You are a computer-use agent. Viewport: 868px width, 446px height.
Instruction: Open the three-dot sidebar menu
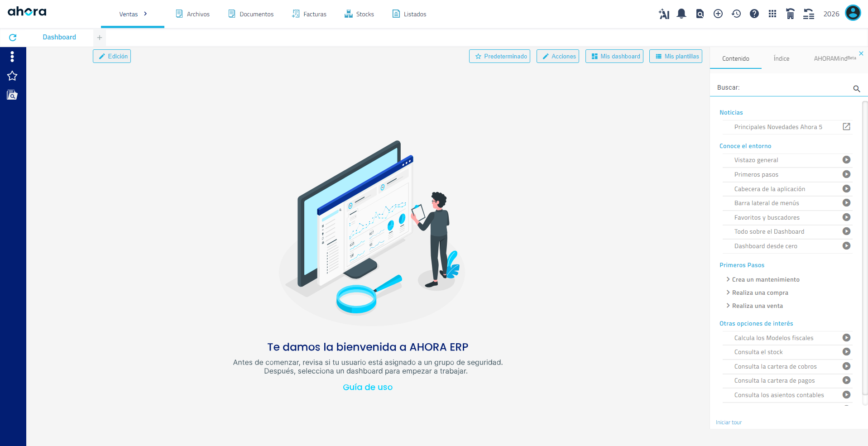pyautogui.click(x=12, y=56)
